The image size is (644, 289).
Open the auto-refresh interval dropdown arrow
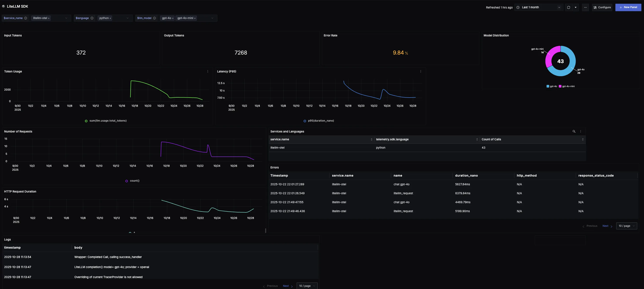575,7
